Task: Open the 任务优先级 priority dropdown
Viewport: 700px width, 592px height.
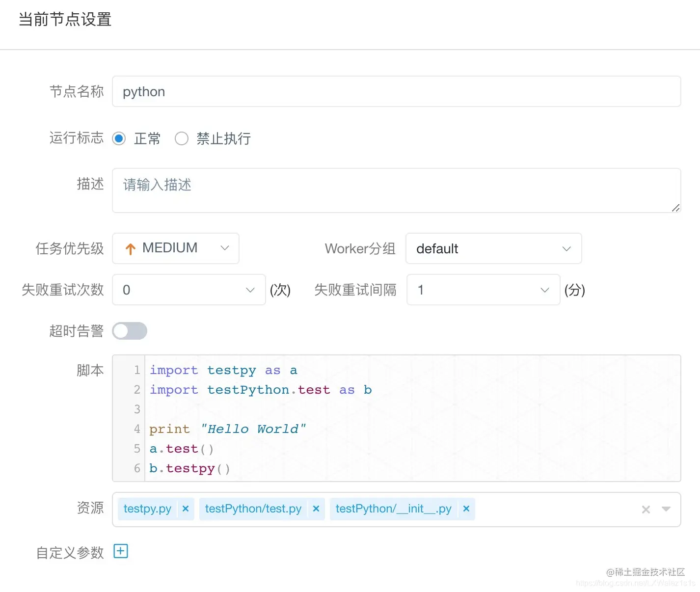Action: [x=224, y=248]
